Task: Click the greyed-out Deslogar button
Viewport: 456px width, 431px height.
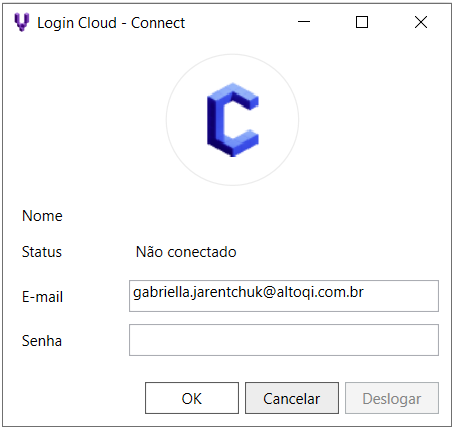Action: click(x=392, y=398)
